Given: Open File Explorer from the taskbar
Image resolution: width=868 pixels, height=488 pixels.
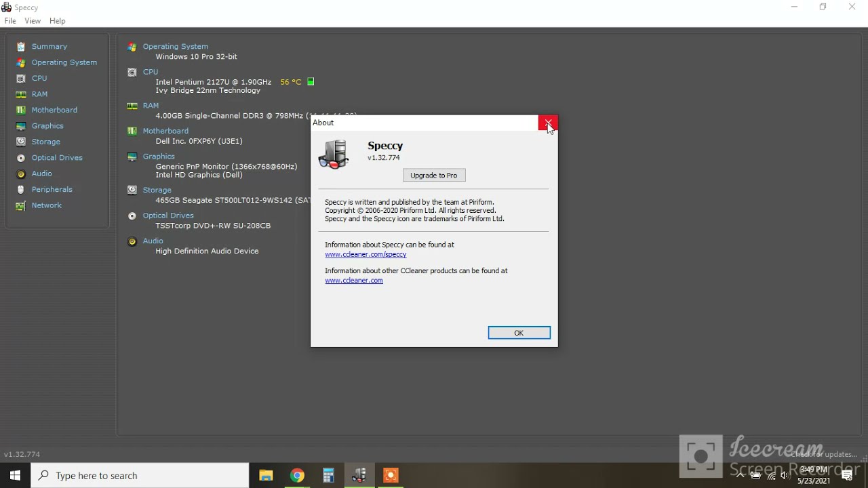Looking at the screenshot, I should click(x=266, y=476).
